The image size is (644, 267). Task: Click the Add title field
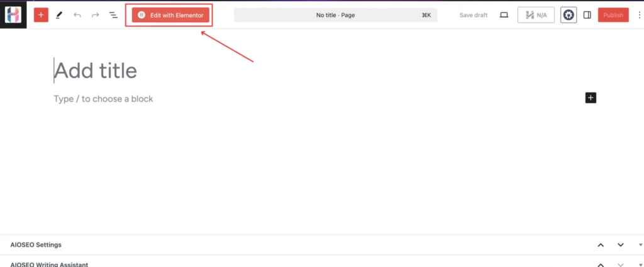point(96,70)
